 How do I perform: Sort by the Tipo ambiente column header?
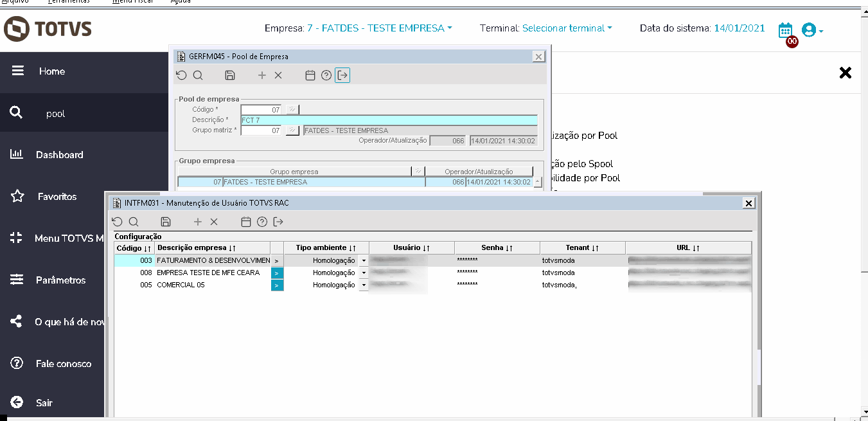326,248
